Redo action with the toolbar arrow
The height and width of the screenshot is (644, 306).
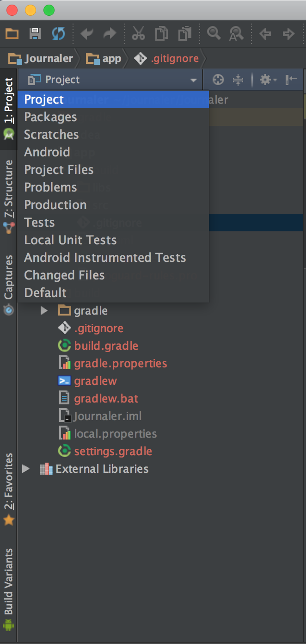[110, 33]
